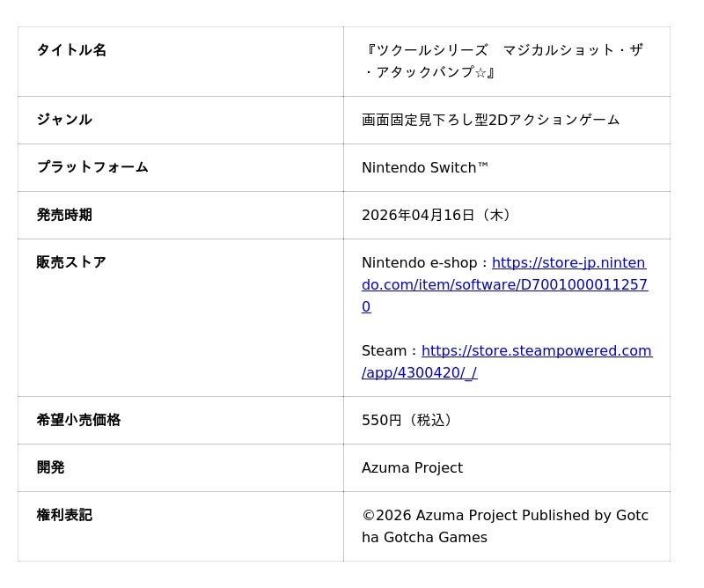
Task: Click the 画面固定見下ろし型2Dアクションゲーム genre text
Action: 490,120
